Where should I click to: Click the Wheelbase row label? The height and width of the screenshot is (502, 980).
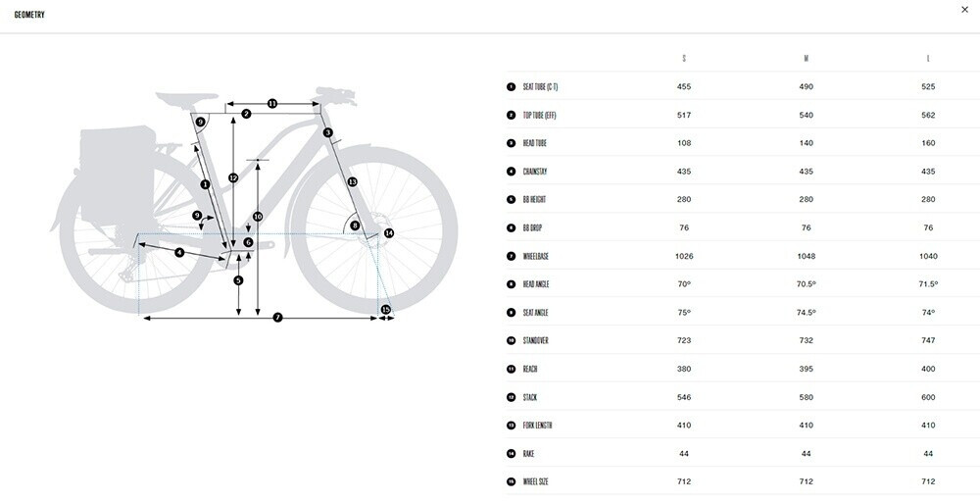pyautogui.click(x=538, y=256)
